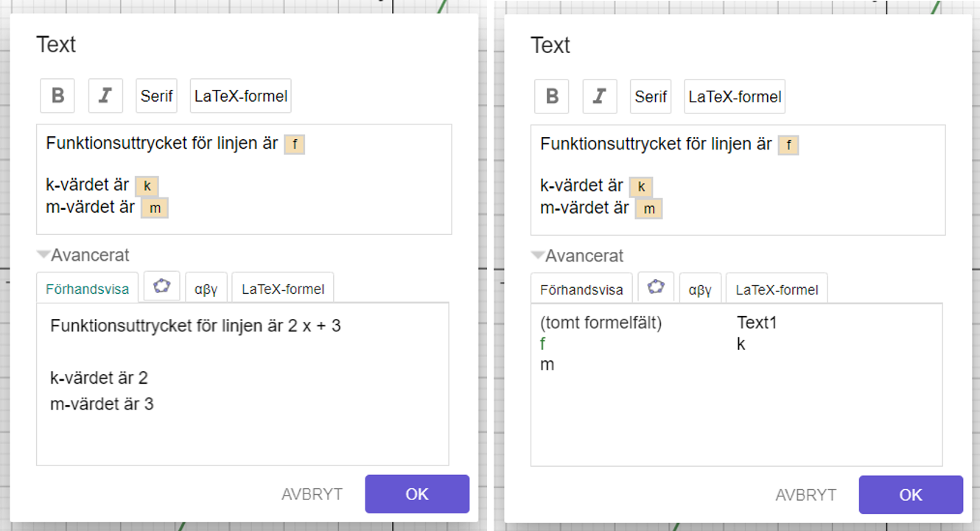Click the f object chip in the left text field

point(295,144)
